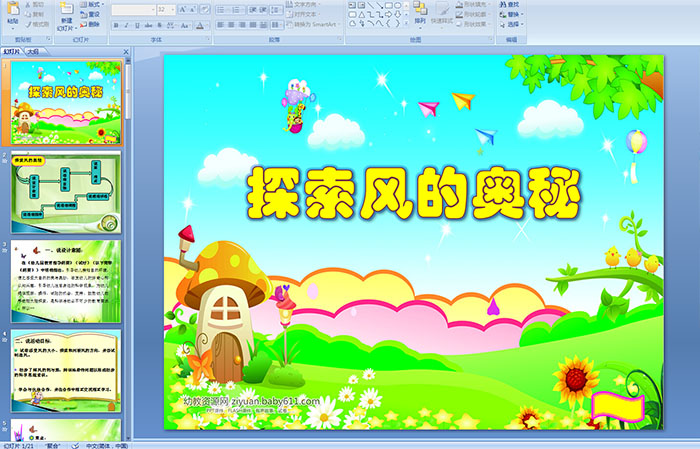Select slide 3 thumbnail in pane
Image resolution: width=700 pixels, height=449 pixels.
(x=66, y=281)
